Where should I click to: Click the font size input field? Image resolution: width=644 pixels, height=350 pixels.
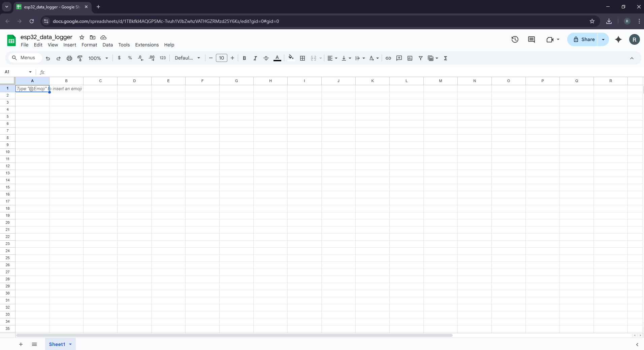[221, 58]
